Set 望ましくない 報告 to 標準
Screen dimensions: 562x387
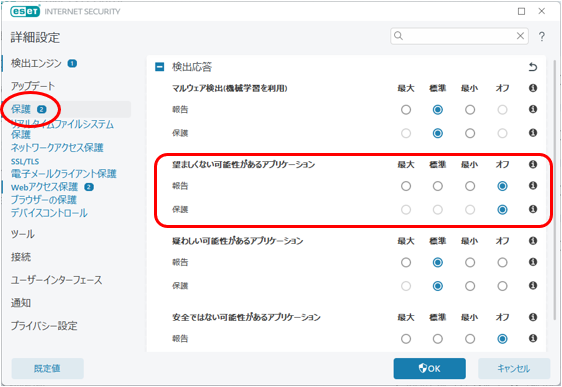point(438,186)
